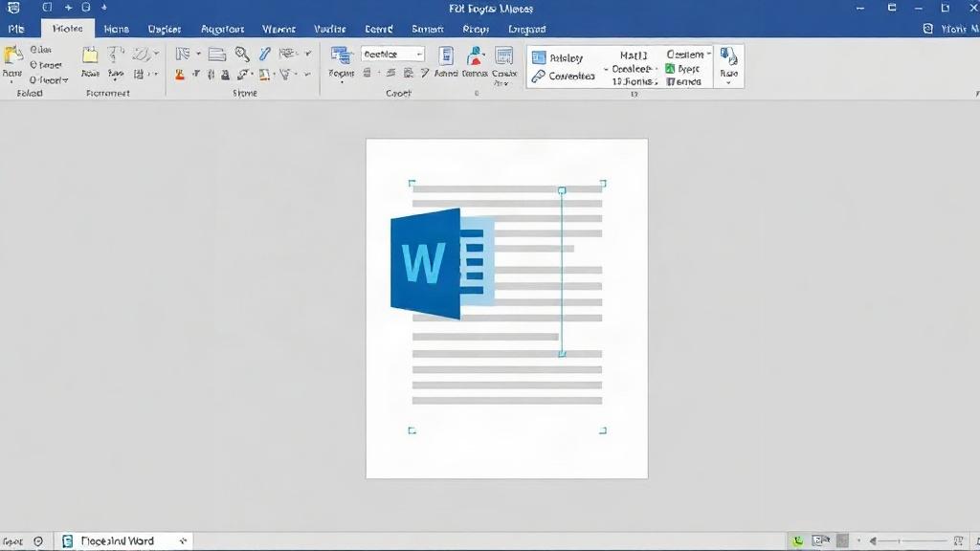
Task: Click the circle icon at status bar left
Action: tap(38, 541)
